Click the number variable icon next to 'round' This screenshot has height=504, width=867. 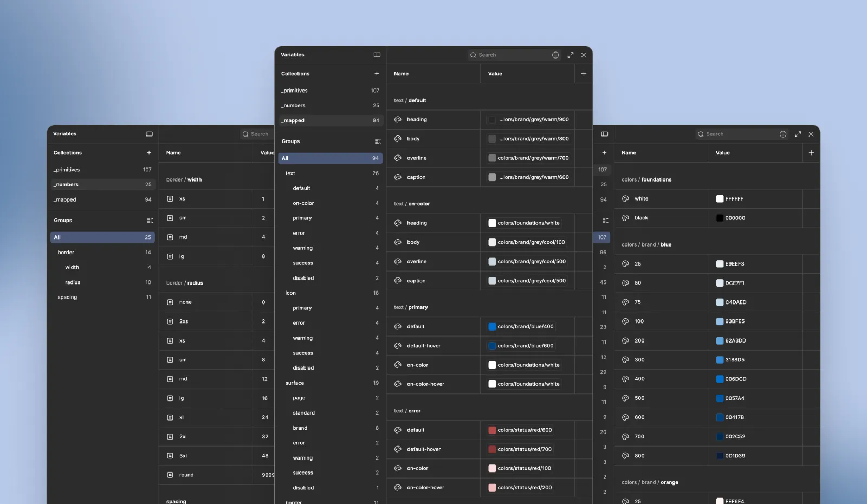[169, 475]
